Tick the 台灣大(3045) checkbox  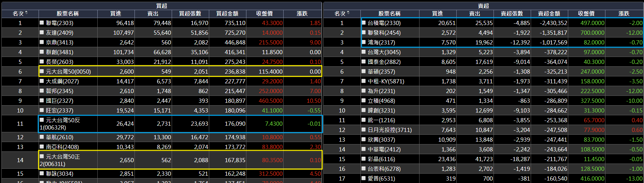tap(364, 52)
